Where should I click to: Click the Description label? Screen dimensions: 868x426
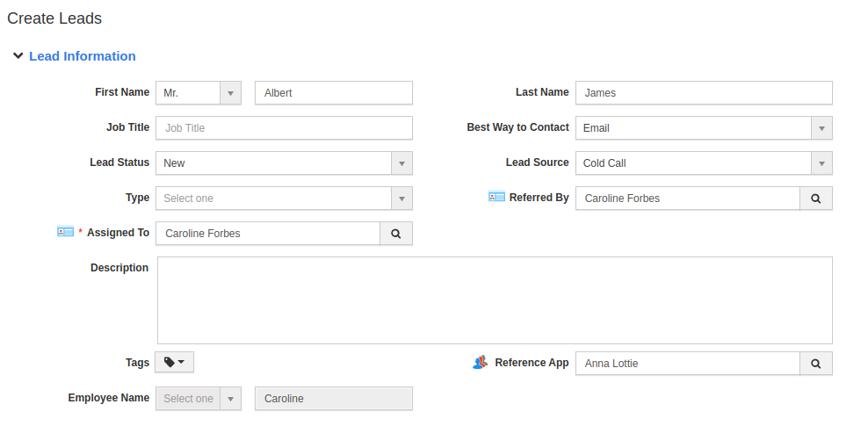pos(119,268)
